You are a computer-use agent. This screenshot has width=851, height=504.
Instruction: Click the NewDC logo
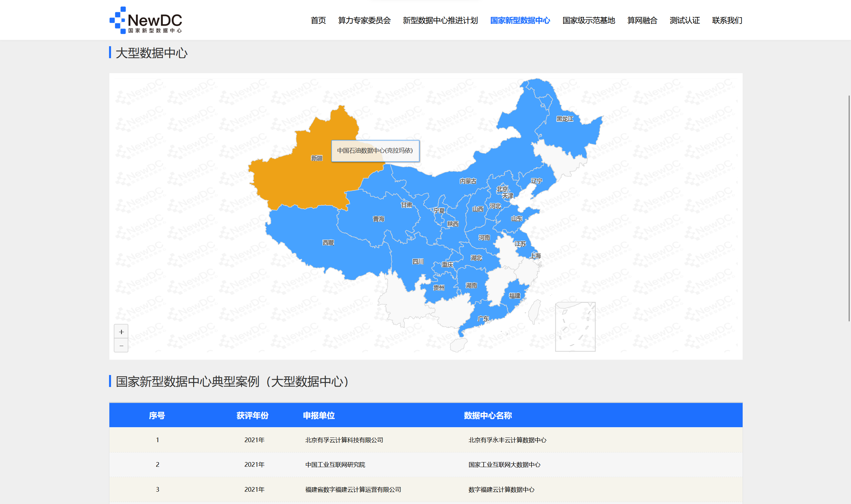pos(146,20)
